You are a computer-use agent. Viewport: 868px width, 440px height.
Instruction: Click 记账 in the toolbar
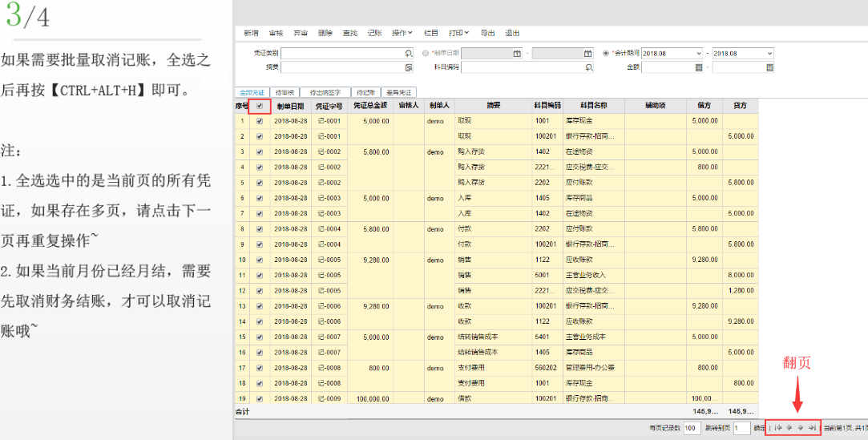[x=375, y=33]
